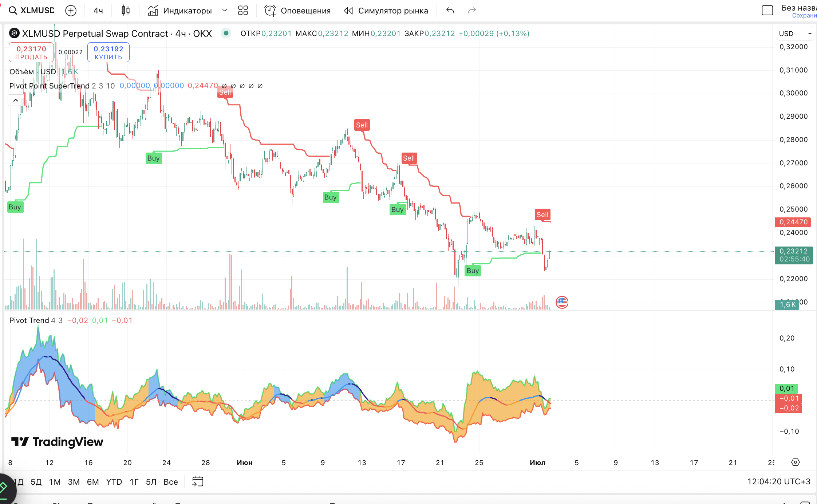Select the Pivot Trend 4 3 legend
This screenshot has width=817, height=504.
coord(36,320)
